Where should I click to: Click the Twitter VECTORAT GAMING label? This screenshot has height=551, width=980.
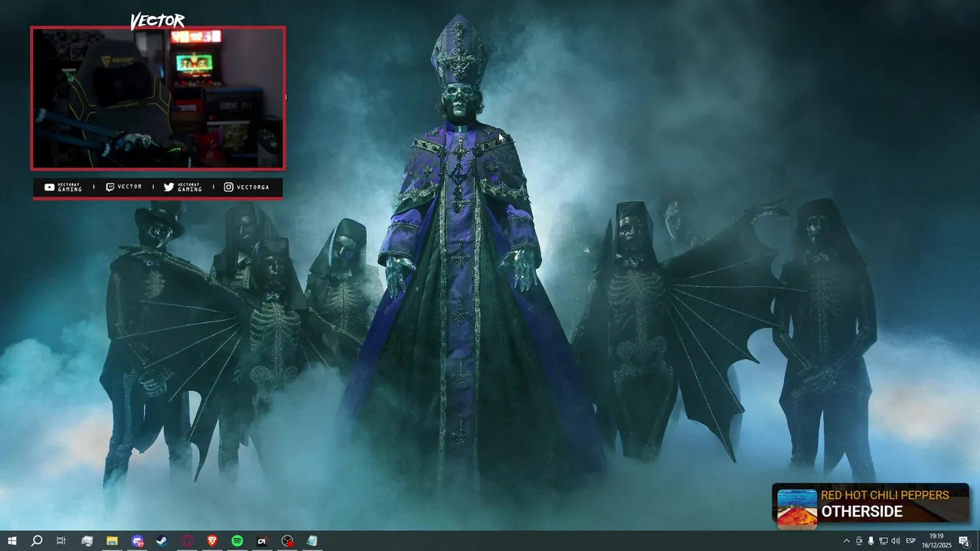(x=183, y=187)
